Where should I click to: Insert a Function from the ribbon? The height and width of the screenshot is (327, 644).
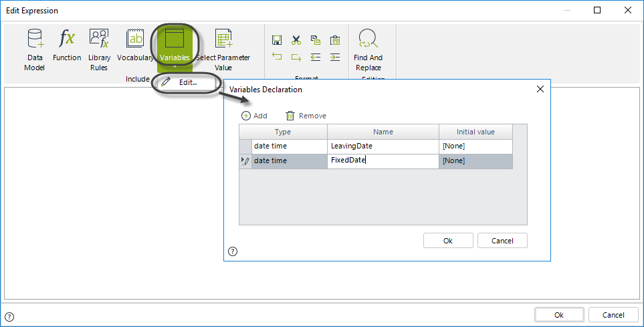click(x=67, y=46)
